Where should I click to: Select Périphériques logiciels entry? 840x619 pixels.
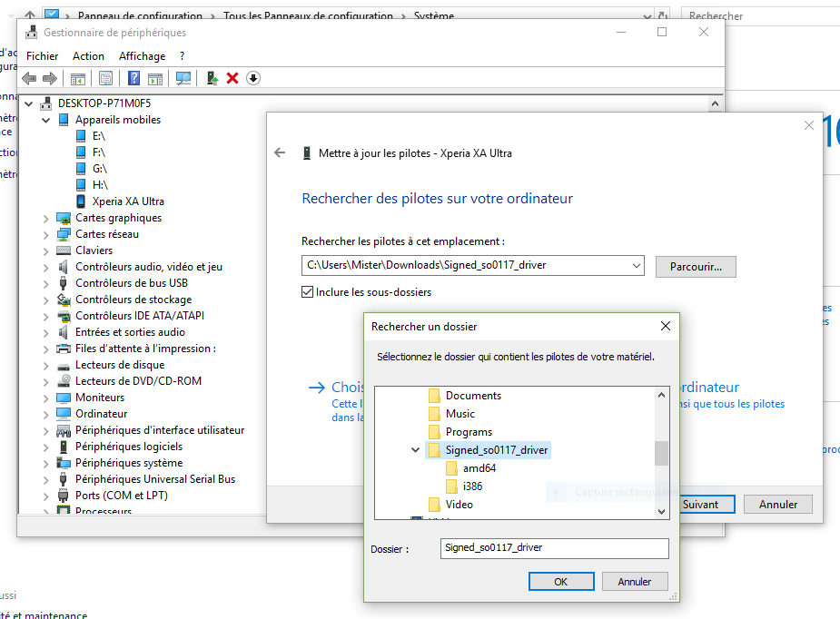[x=129, y=447]
